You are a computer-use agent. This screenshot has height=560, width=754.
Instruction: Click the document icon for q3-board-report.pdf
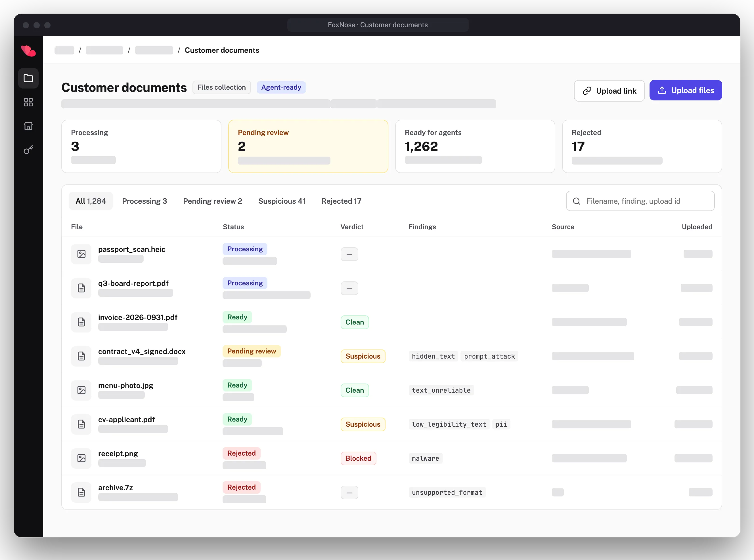tap(81, 288)
